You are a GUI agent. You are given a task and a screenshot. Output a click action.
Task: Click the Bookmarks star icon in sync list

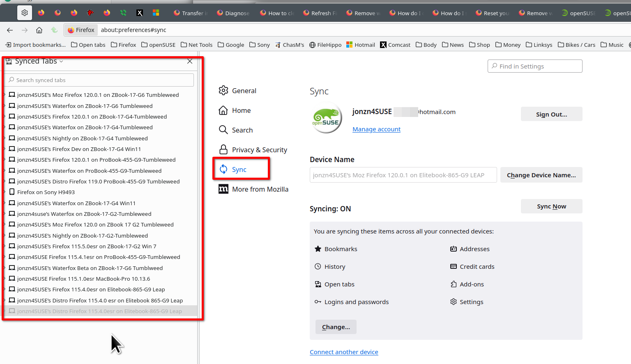318,249
